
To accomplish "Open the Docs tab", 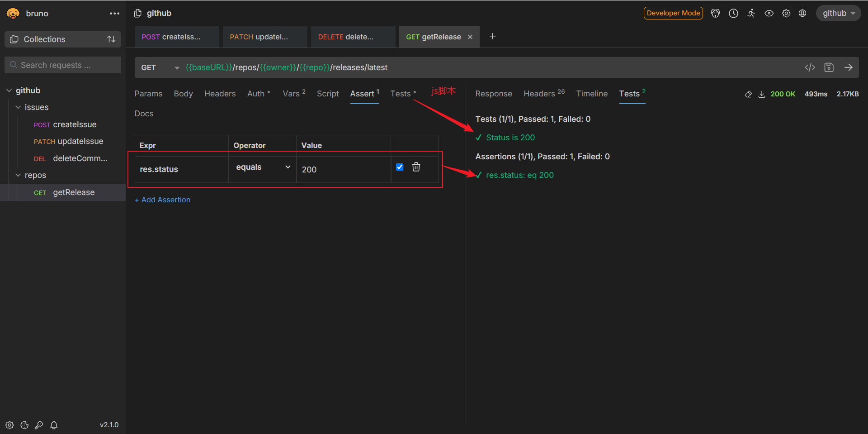I will pyautogui.click(x=144, y=114).
